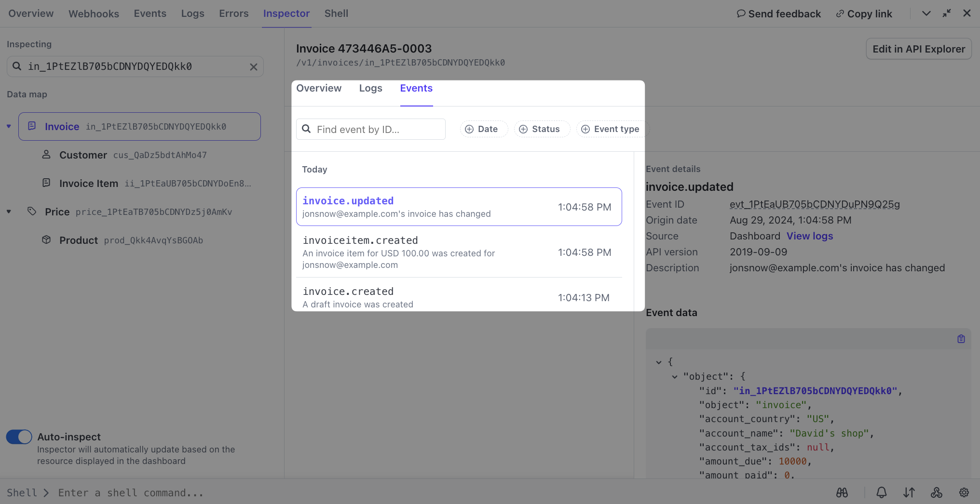
Task: Collapse the "object" JSON node
Action: 674,377
